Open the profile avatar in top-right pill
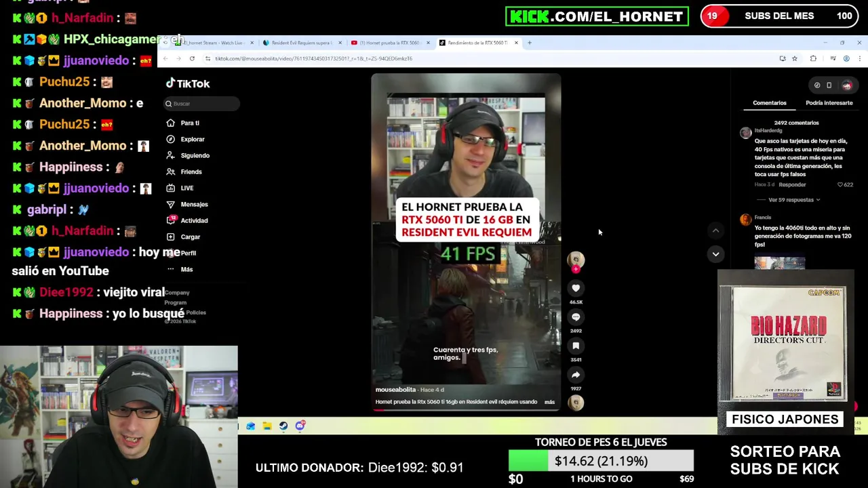The image size is (868, 488). coord(846,85)
